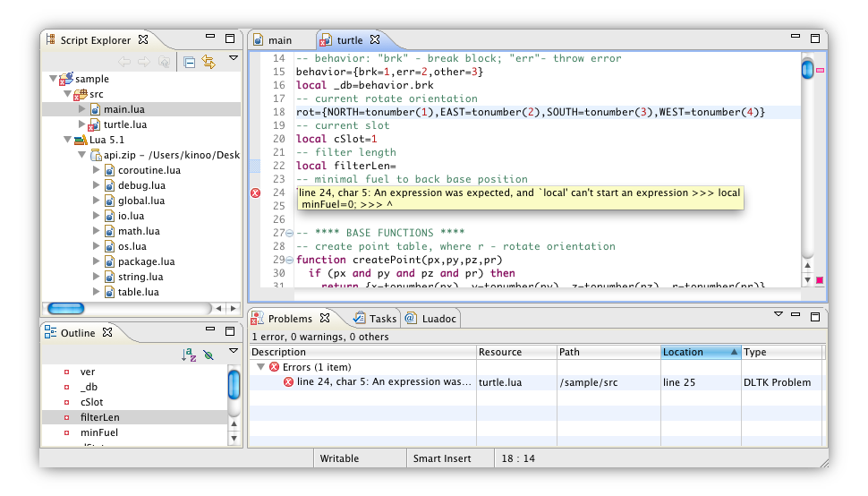868x496 pixels.
Task: Click the debug.lua file icon
Action: click(109, 185)
